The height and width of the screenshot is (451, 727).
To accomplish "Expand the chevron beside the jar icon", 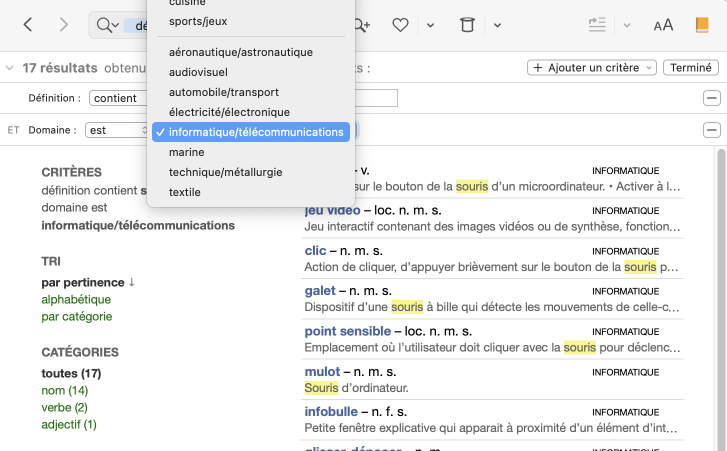I will click(498, 25).
